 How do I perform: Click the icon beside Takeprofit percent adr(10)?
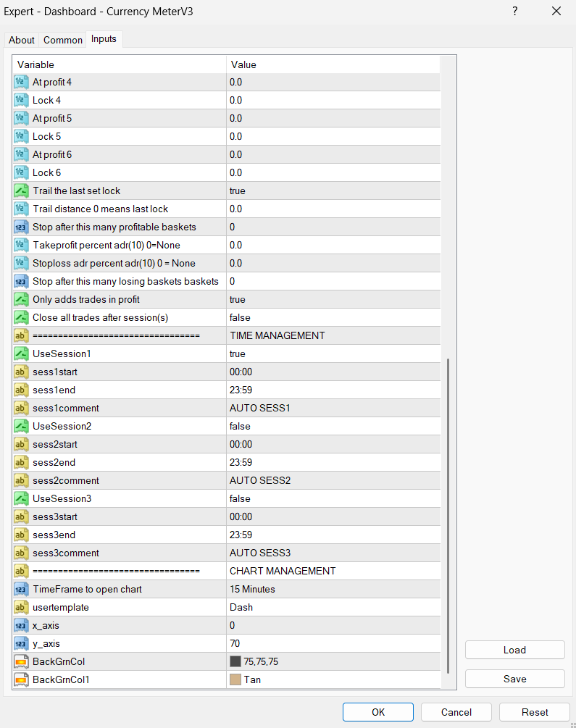21,245
